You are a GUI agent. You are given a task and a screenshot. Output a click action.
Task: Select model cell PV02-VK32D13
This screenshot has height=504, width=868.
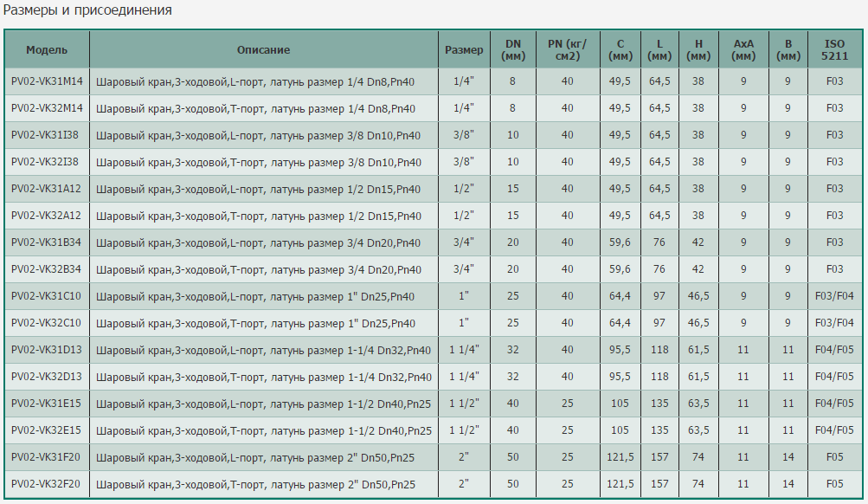point(47,377)
